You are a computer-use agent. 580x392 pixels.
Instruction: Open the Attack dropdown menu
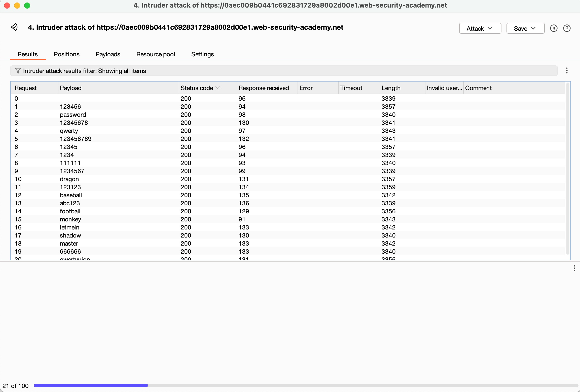coord(480,28)
